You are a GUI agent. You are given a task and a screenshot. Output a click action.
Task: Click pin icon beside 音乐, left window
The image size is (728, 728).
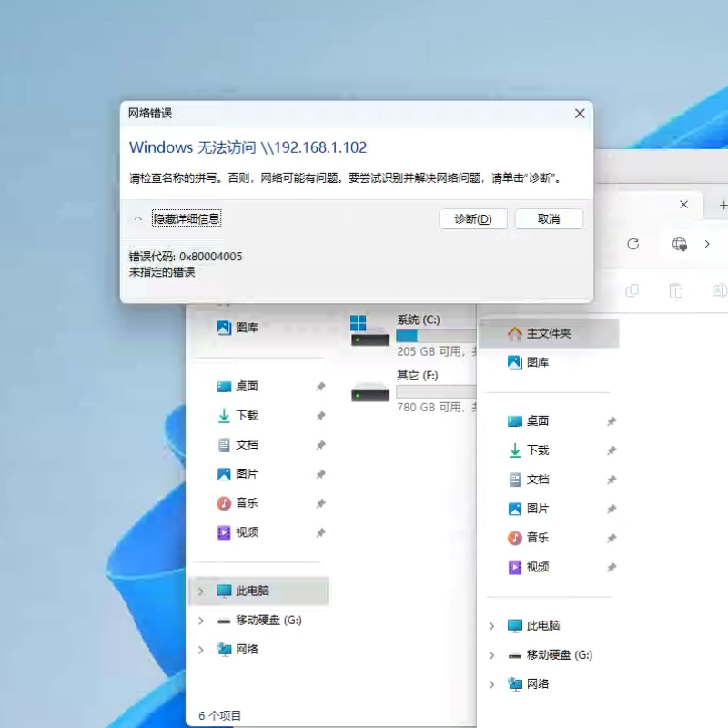[x=321, y=503]
